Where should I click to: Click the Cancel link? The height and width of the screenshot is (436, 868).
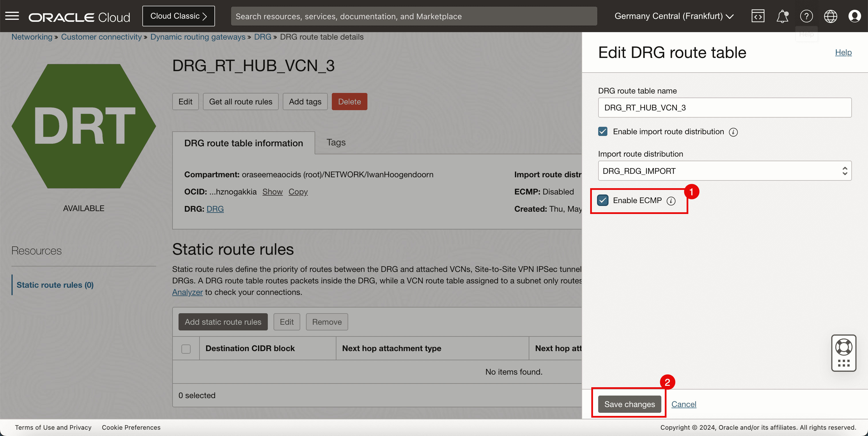point(684,404)
